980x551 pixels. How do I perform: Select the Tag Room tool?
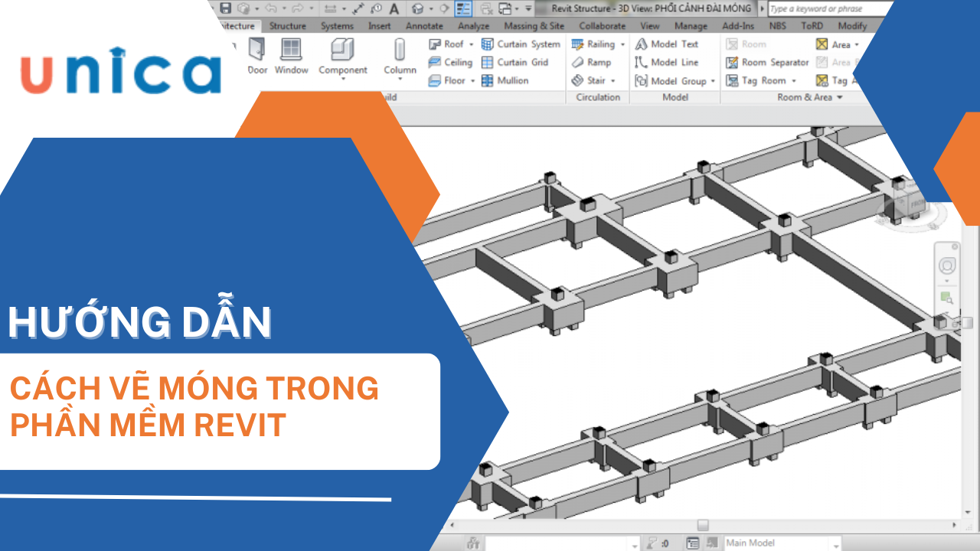(756, 80)
